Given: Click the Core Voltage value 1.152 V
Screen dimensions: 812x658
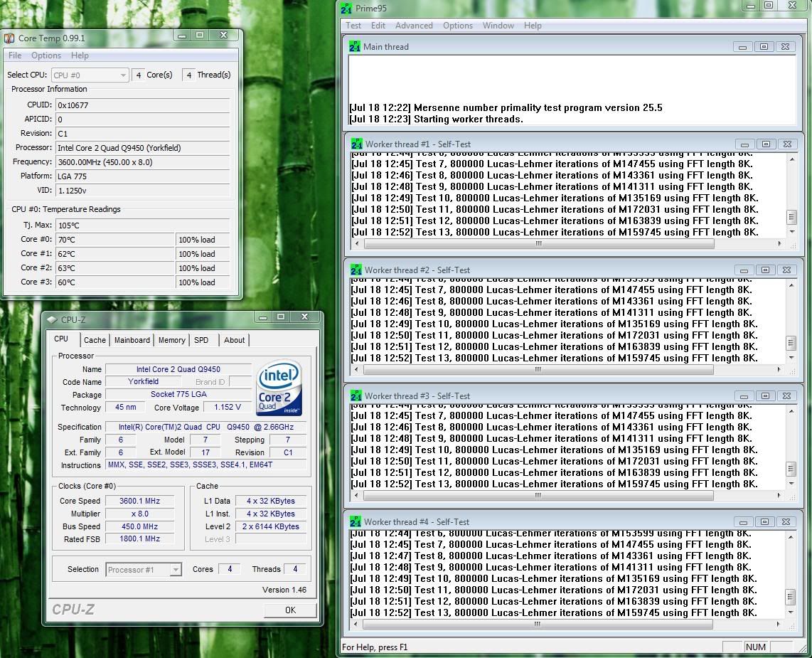Looking at the screenshot, I should click(x=228, y=407).
